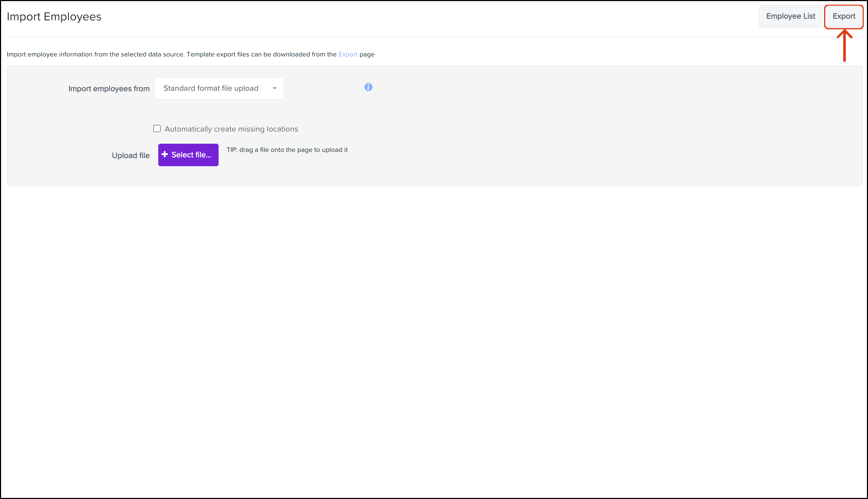This screenshot has height=499, width=868.
Task: Click the Import Employees page heading
Action: coord(54,17)
